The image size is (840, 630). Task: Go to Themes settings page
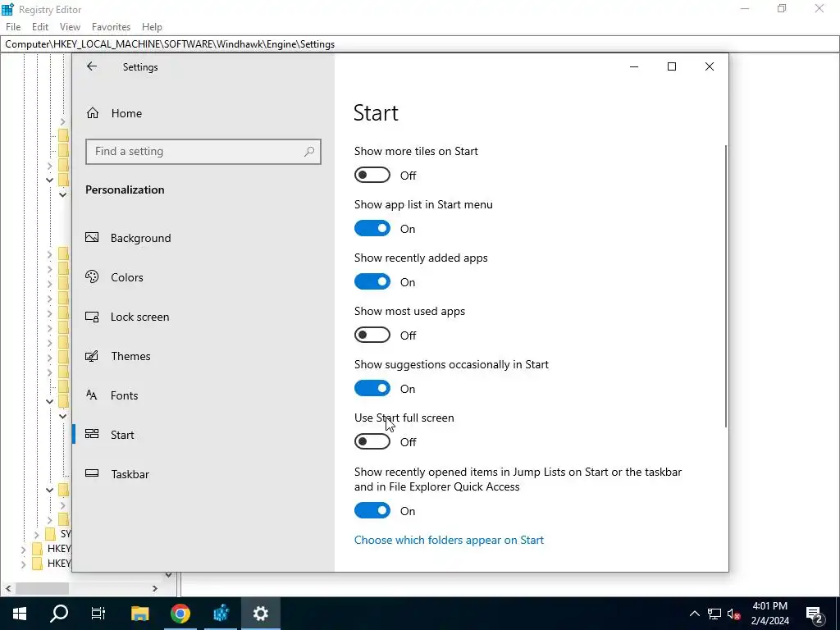click(130, 356)
